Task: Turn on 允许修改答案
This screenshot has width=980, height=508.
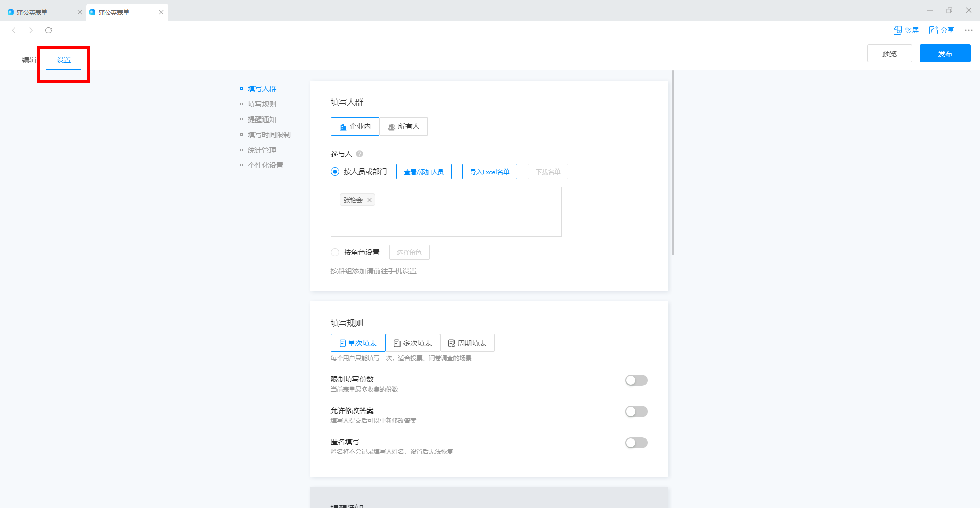Action: point(636,412)
